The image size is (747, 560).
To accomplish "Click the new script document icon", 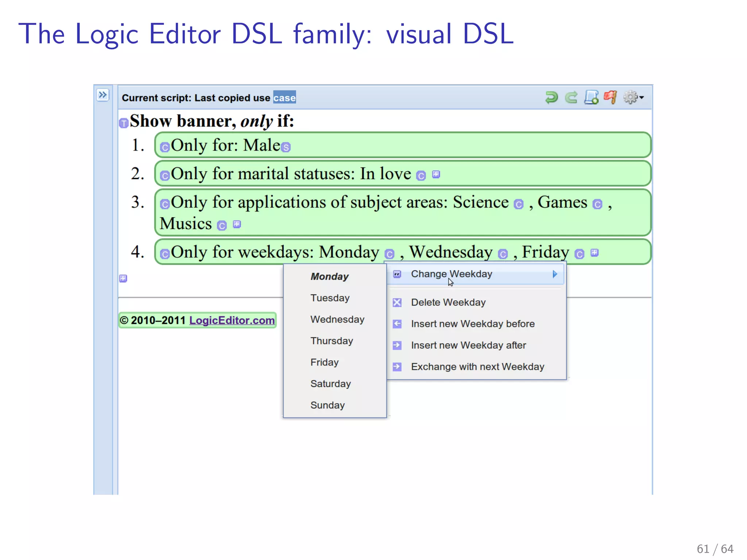I will [x=591, y=97].
